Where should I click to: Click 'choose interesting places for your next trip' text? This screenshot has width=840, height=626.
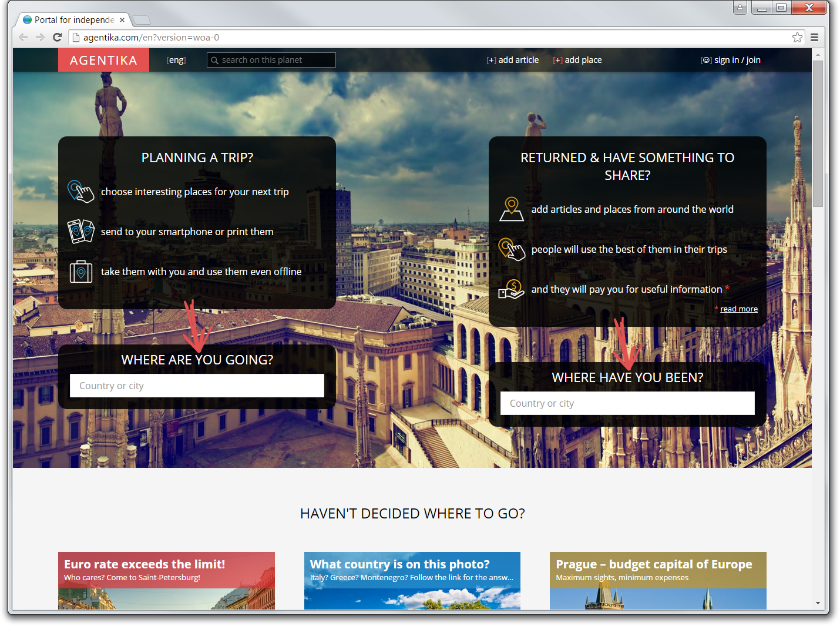coord(195,192)
